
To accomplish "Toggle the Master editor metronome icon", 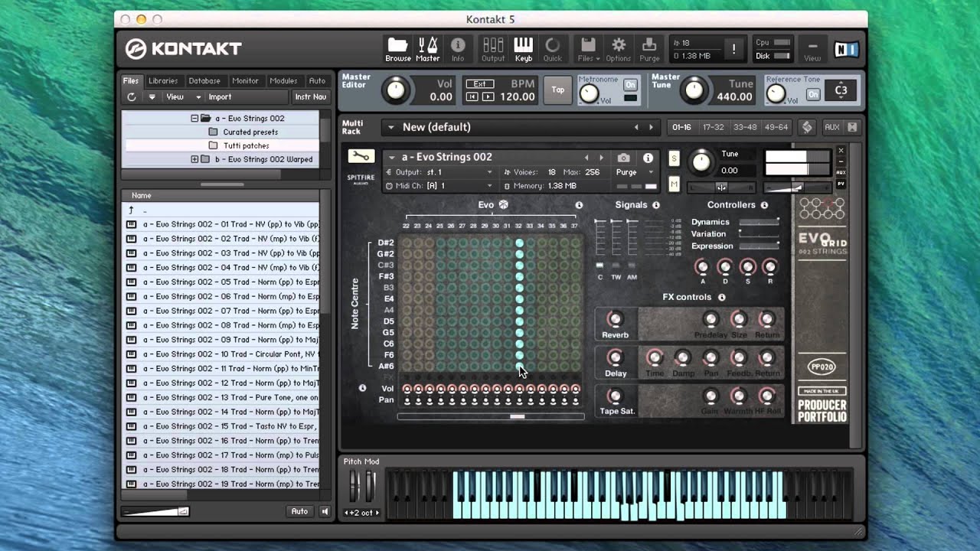I will [427, 49].
